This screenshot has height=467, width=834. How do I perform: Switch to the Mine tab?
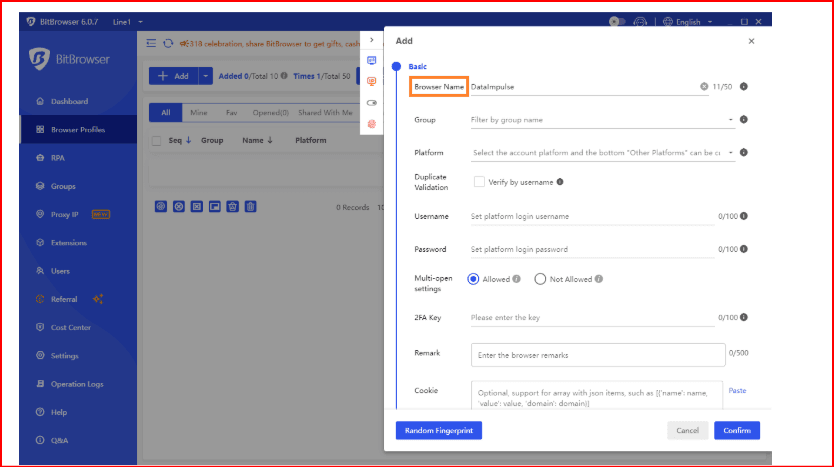(x=198, y=113)
